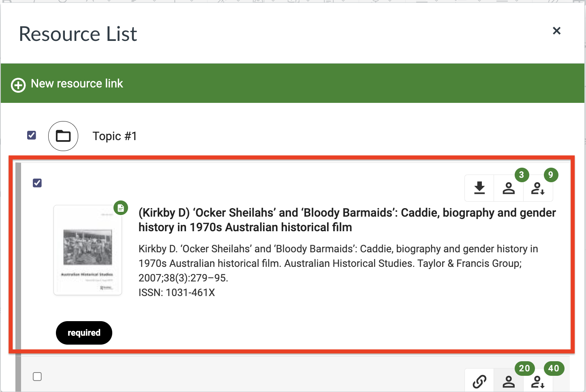Click the link chain icon on second resource
Screen dimensions: 586x392
[479, 381]
